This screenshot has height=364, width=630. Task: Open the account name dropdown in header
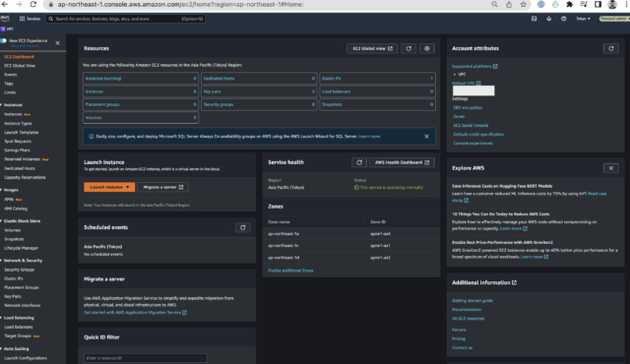coord(614,19)
